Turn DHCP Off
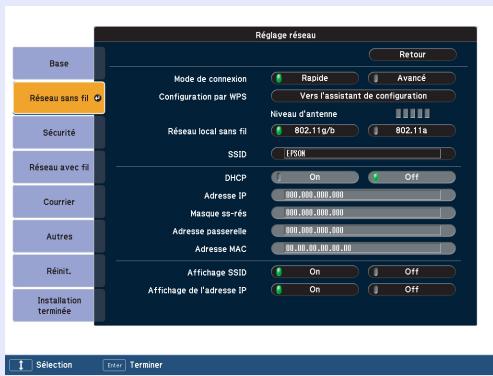 412,177
